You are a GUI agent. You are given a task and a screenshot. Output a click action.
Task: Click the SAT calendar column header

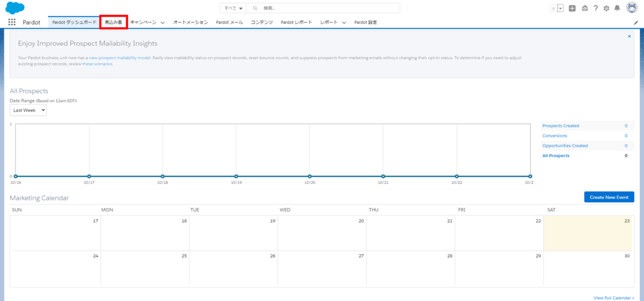(552, 210)
